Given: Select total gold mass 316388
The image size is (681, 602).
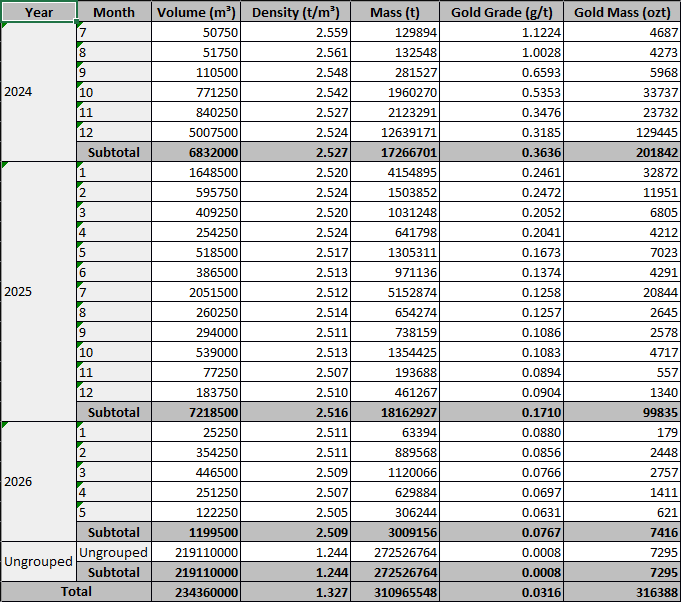Looking at the screenshot, I should (622, 592).
